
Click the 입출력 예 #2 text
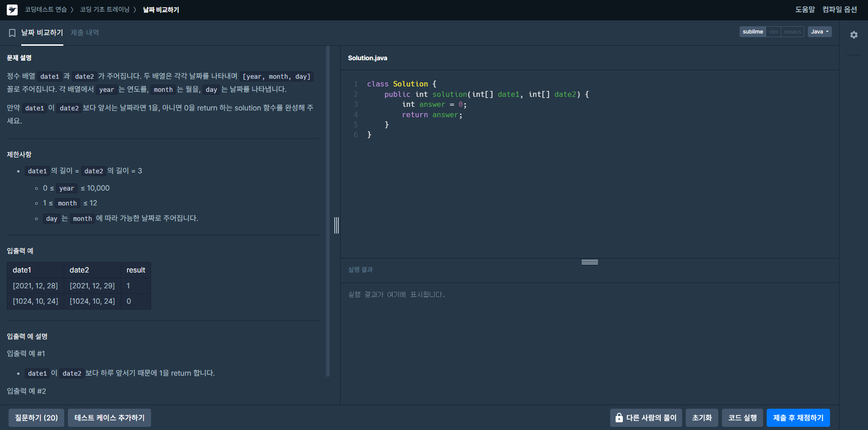pyautogui.click(x=26, y=391)
